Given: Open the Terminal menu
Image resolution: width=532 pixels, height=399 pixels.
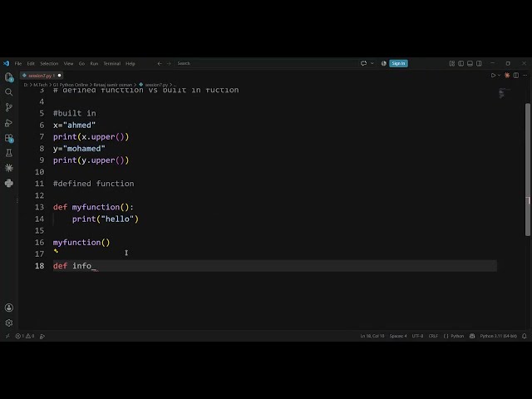Looking at the screenshot, I should pyautogui.click(x=112, y=63).
